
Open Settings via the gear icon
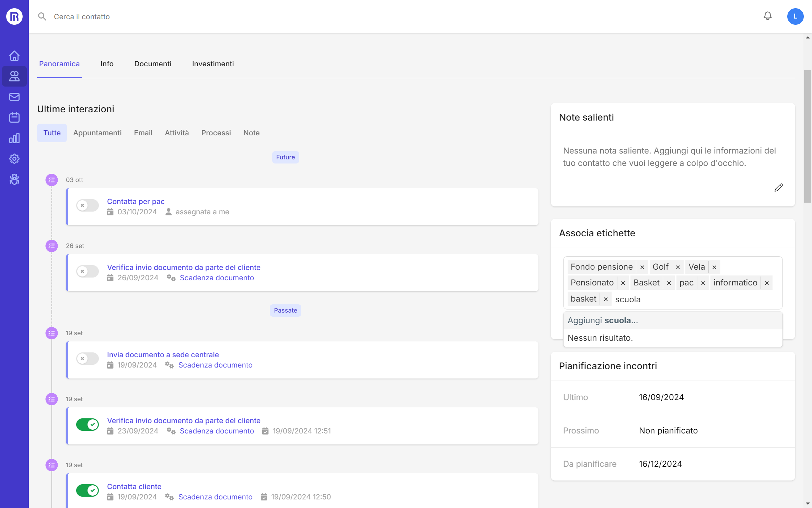pos(14,159)
